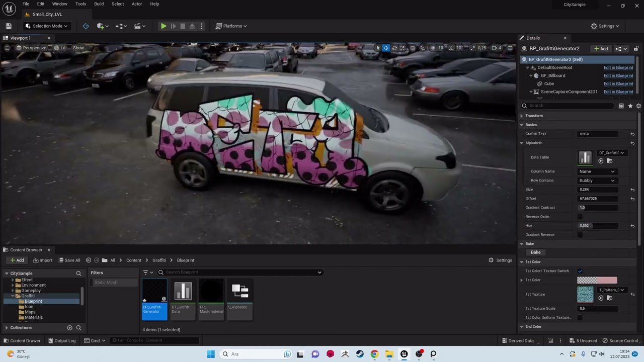This screenshot has width=644, height=362.
Task: Click Import in Content Browser
Action: 43,260
